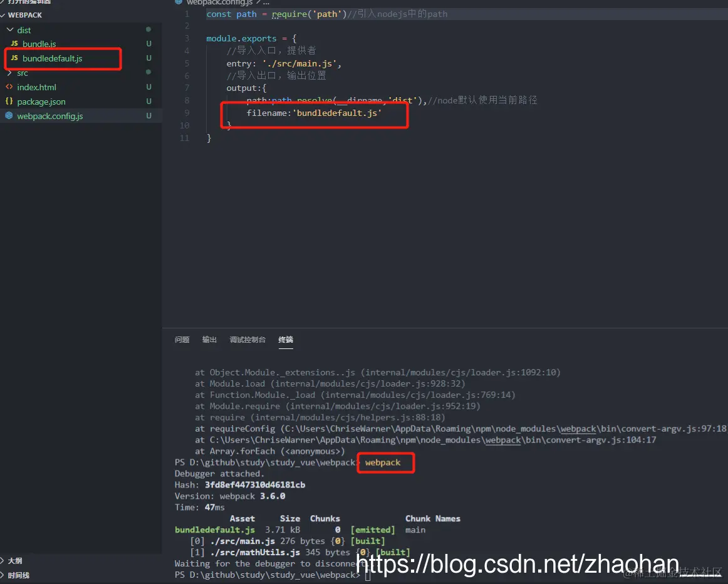Click the webpack.config.js breadcrumb label
728x584 pixels.
coord(220,3)
